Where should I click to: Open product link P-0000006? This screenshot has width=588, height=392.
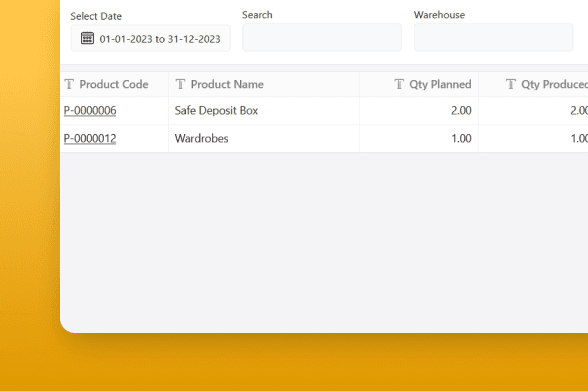[x=90, y=111]
